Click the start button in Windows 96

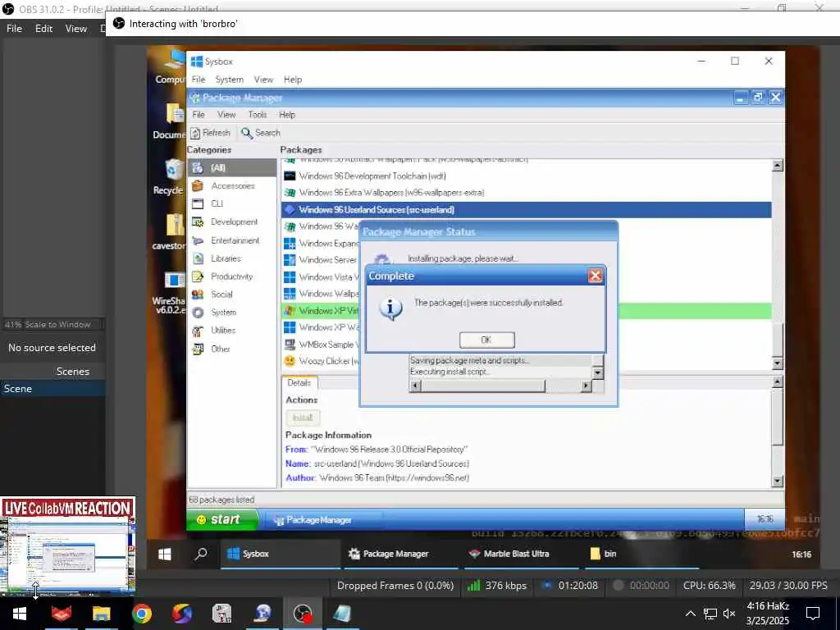221,519
